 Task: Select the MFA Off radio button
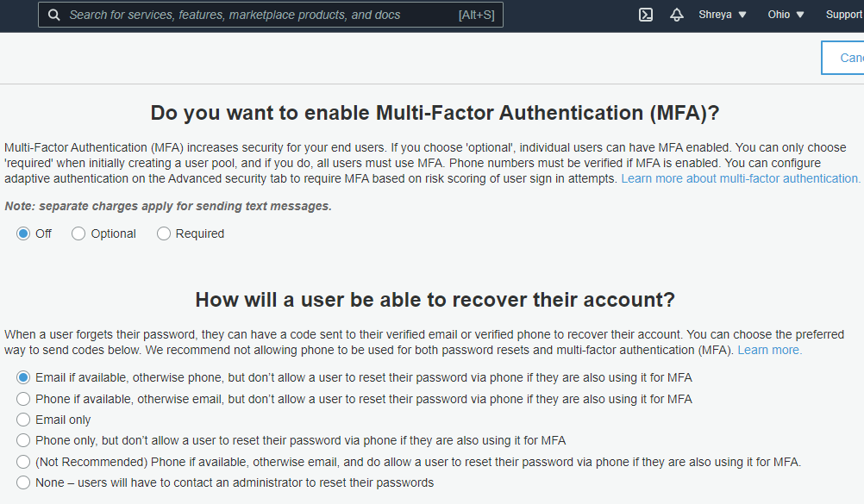point(23,233)
